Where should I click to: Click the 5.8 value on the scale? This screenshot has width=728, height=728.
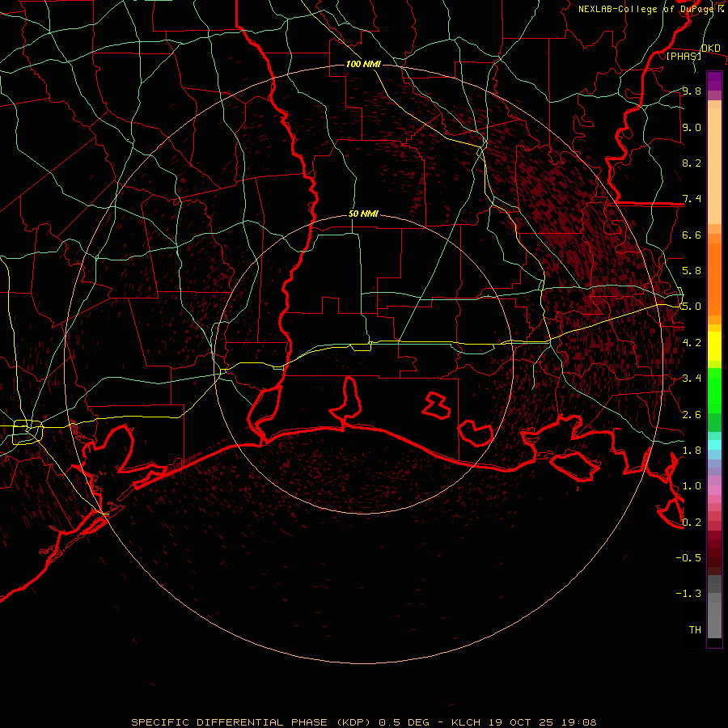pos(692,271)
